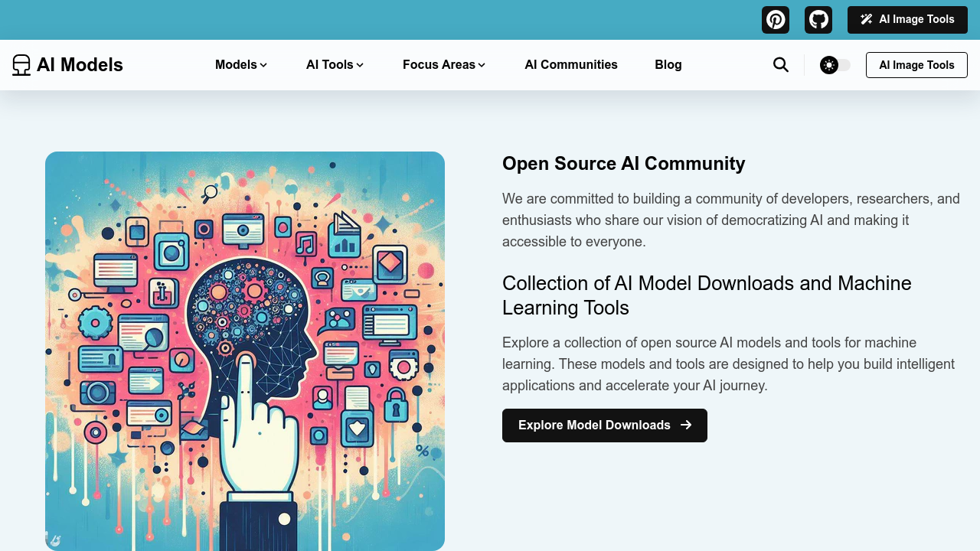Open the Blog page

[x=668, y=65]
